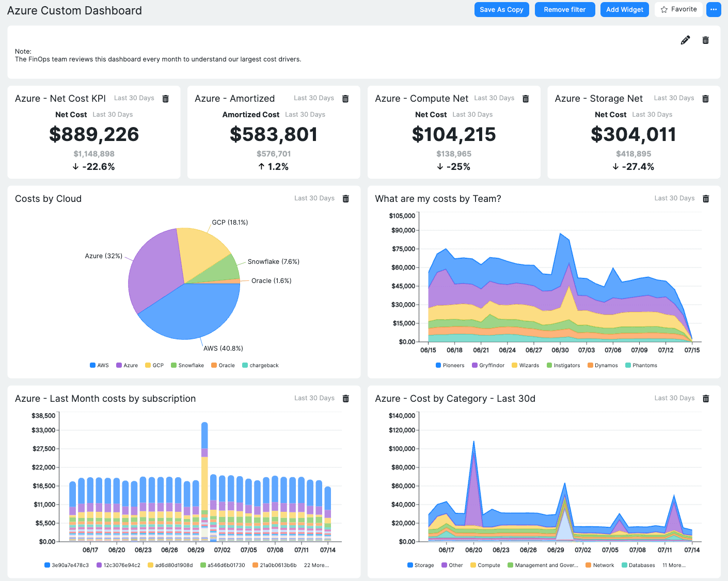Click the Save As Copy button
This screenshot has height=581, width=728.
coord(501,9)
